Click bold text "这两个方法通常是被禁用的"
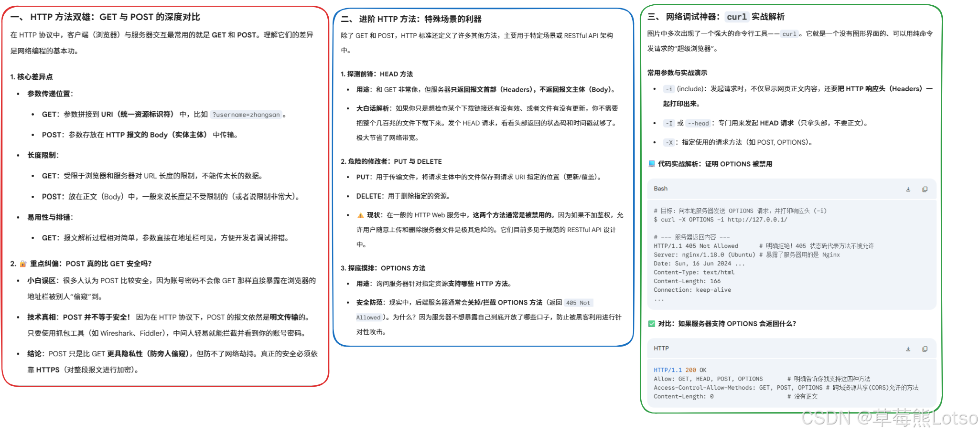The image size is (980, 434). point(512,215)
